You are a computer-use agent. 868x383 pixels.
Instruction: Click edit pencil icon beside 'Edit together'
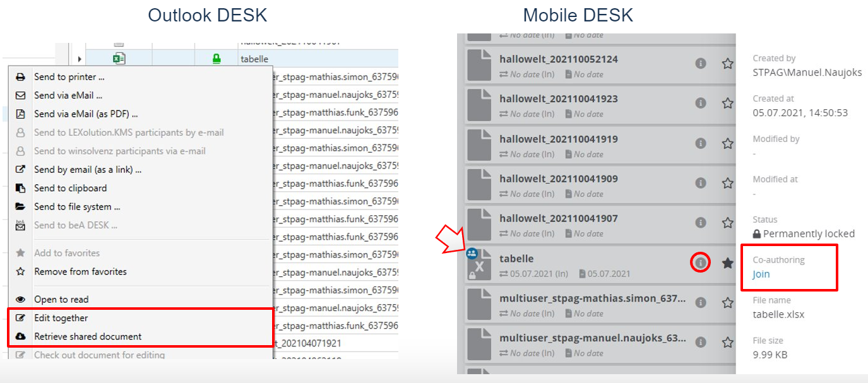20,318
